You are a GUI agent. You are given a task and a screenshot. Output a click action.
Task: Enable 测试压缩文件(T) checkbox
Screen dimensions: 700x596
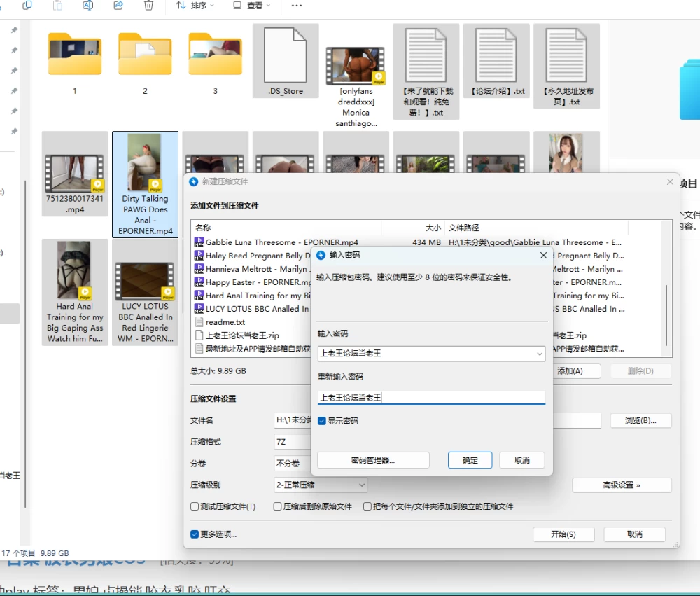point(195,506)
